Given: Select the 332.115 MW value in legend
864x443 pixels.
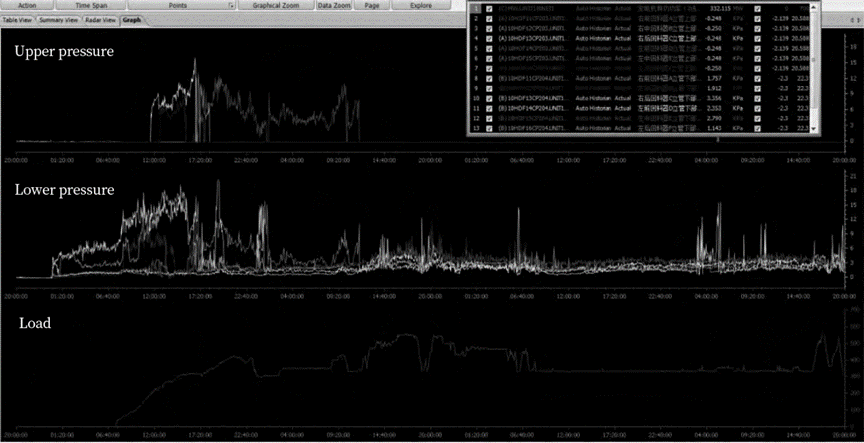Looking at the screenshot, I should 720,9.
